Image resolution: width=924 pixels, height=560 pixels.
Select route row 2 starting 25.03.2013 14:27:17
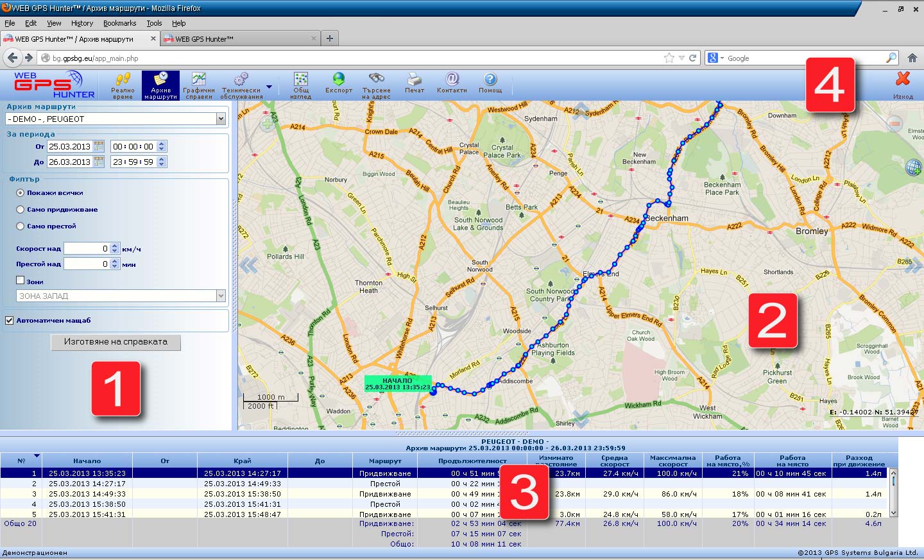pyautogui.click(x=445, y=484)
